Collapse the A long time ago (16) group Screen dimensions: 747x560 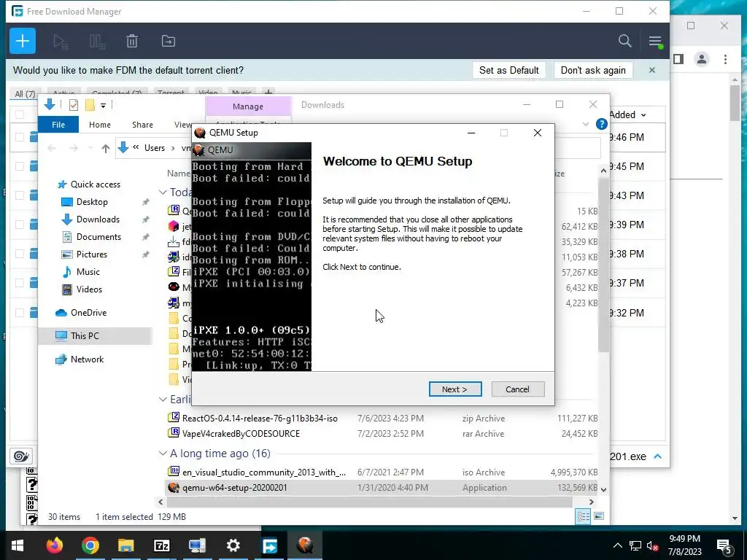coord(163,454)
